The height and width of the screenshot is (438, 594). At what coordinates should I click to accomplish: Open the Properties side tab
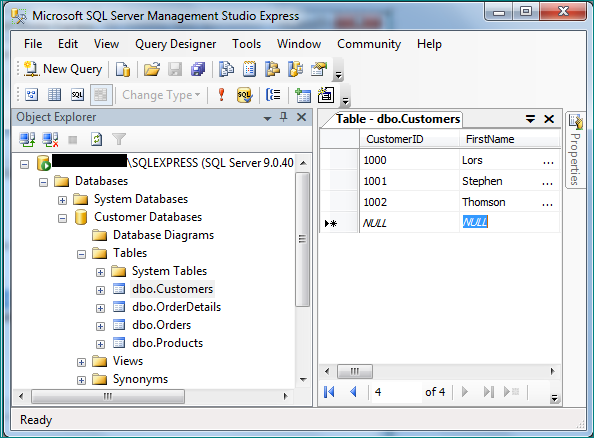[x=575, y=150]
